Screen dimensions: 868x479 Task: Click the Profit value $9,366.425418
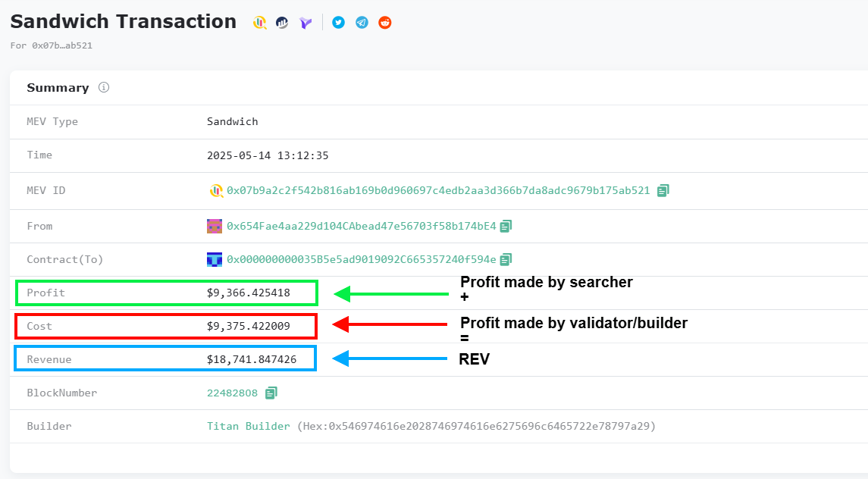coord(248,293)
